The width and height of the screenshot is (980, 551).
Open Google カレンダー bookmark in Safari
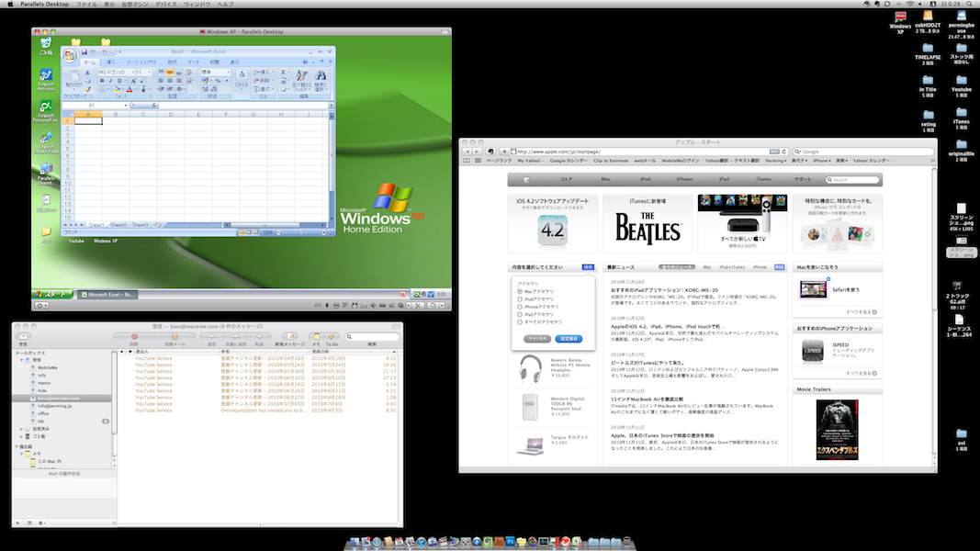(569, 161)
